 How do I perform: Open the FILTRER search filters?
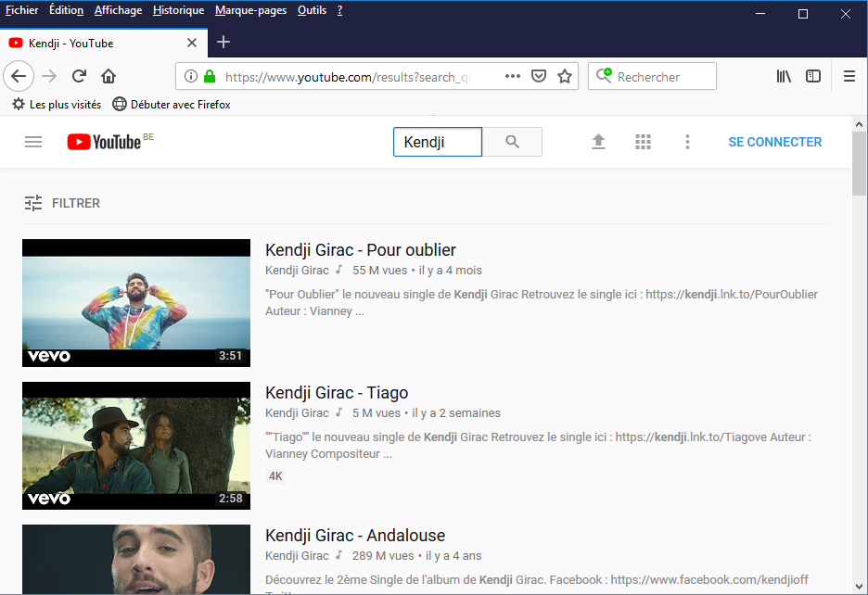(62, 203)
